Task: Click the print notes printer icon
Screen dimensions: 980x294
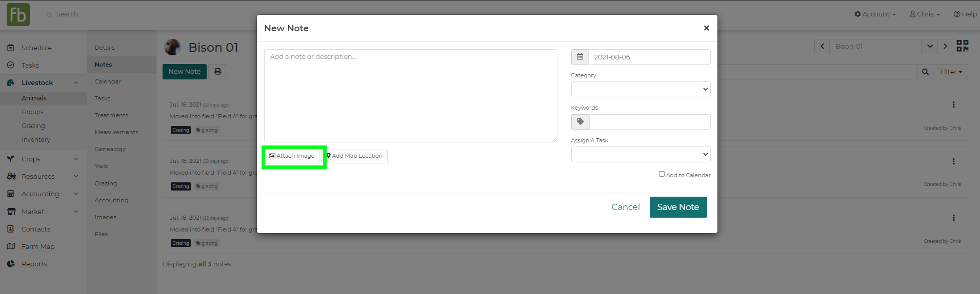Action: pos(218,72)
